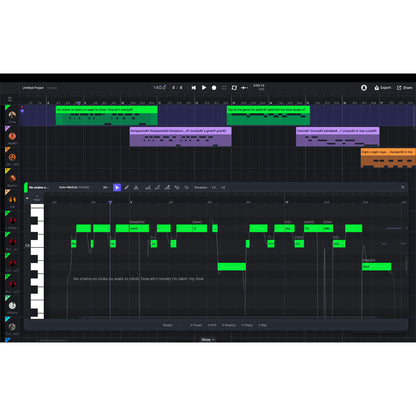Select the first green track's singer avatar
416x416 pixels.
click(x=12, y=115)
